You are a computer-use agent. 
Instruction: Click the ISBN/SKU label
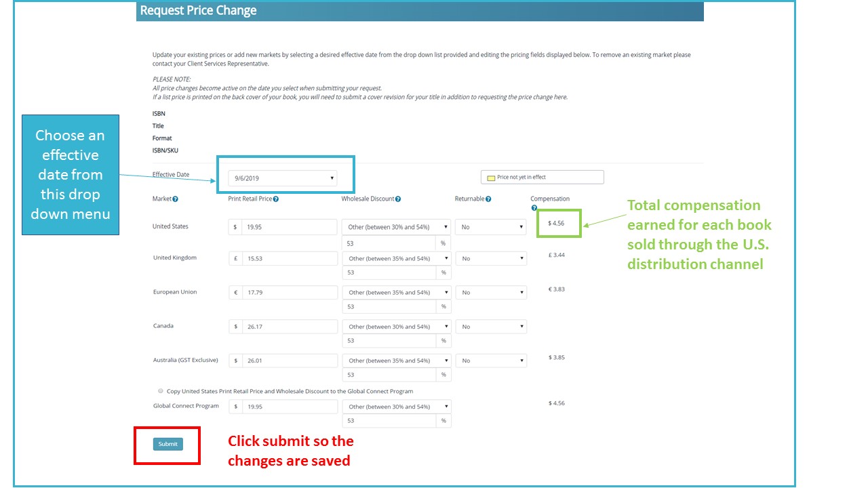coord(165,150)
